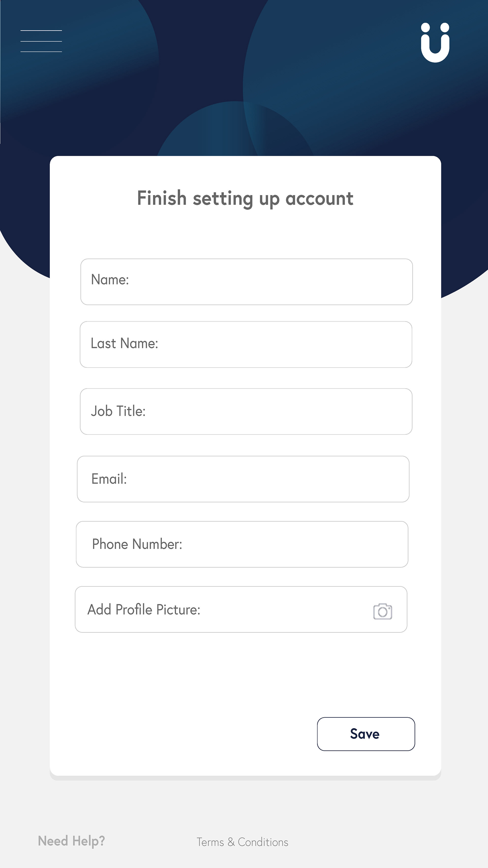Activate the Email input field
Screen dimensions: 488x868
(243, 479)
